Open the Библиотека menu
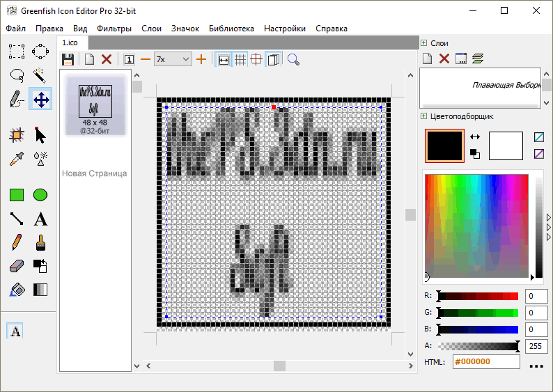 tap(231, 29)
